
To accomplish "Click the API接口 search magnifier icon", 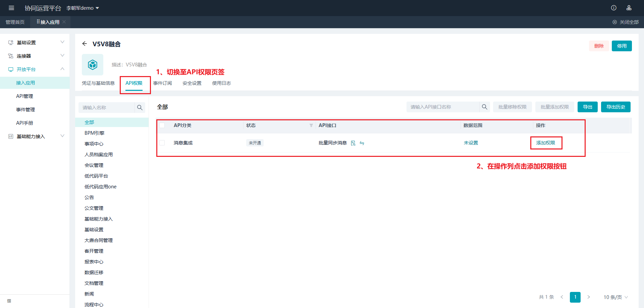I will point(484,107).
